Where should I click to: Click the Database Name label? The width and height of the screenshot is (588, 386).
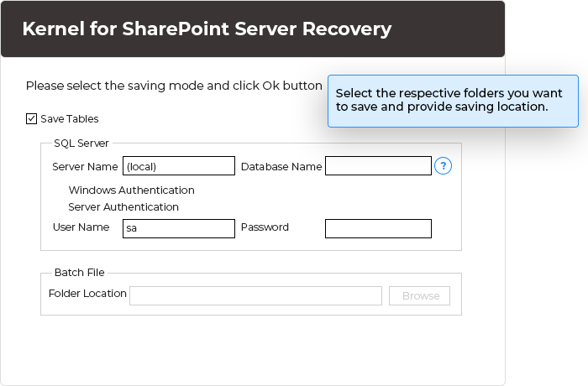pos(281,167)
